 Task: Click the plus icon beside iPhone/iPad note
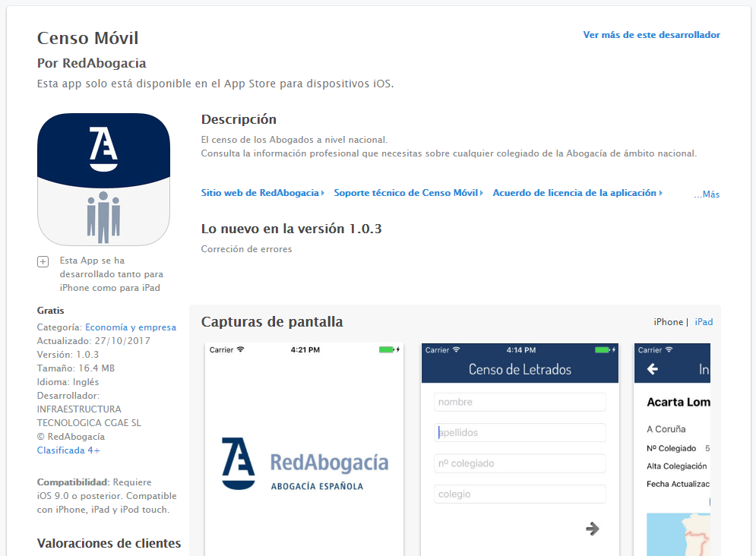point(43,261)
